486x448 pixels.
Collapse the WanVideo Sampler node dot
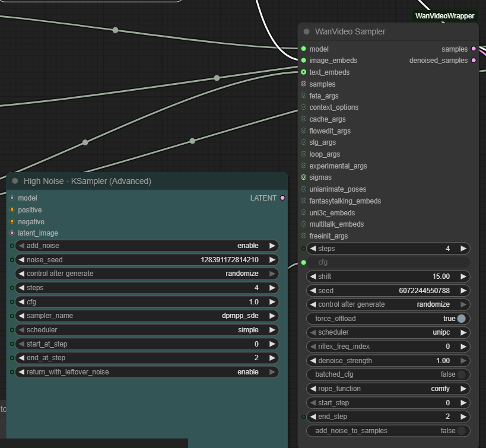(x=306, y=31)
